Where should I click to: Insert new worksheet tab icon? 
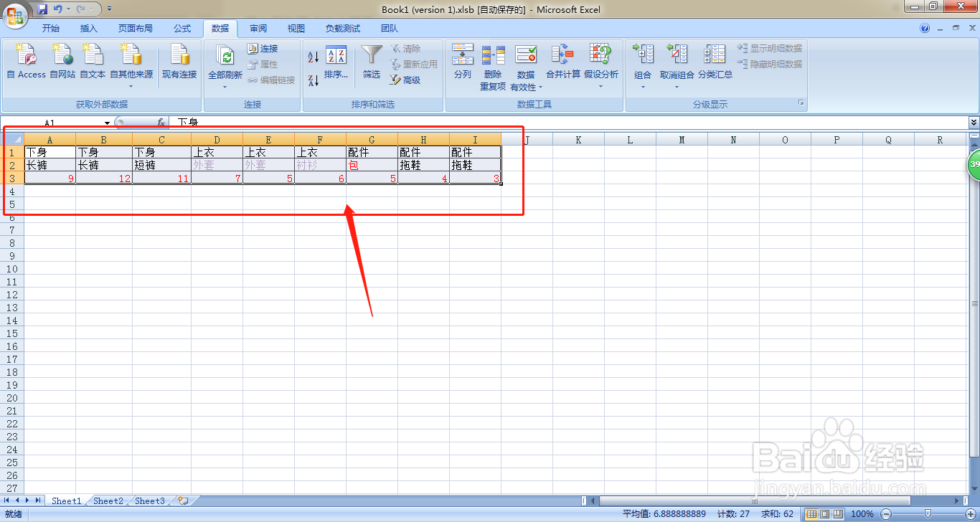[x=182, y=501]
